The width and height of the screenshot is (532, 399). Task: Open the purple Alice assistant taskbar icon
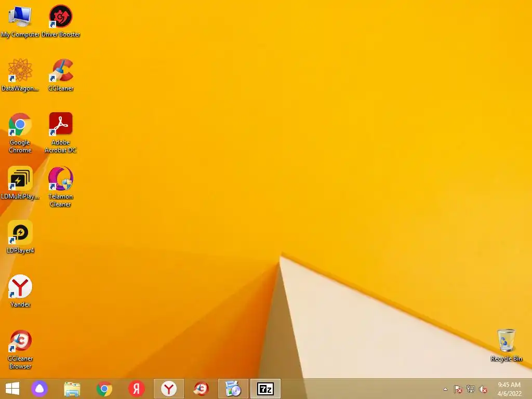click(39, 389)
